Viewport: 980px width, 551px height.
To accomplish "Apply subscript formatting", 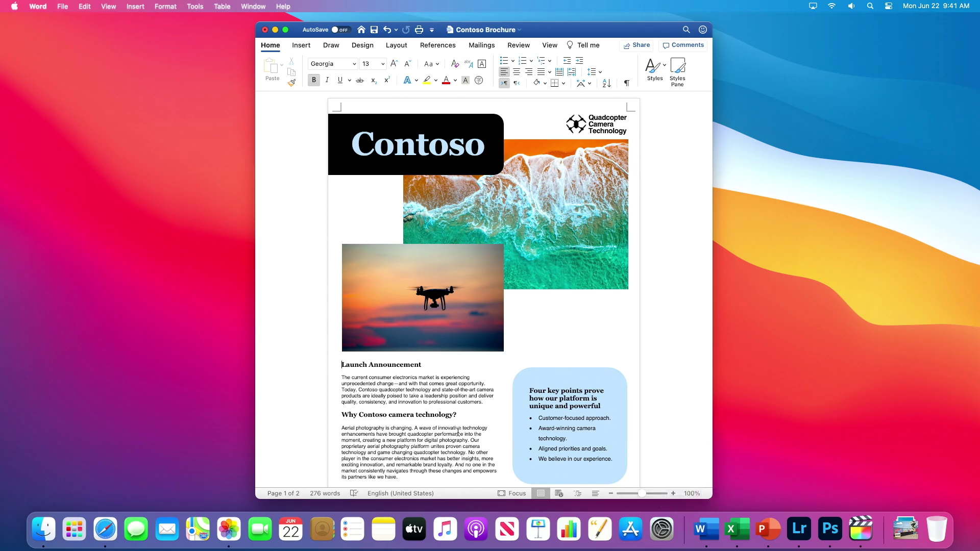I will 373,81.
